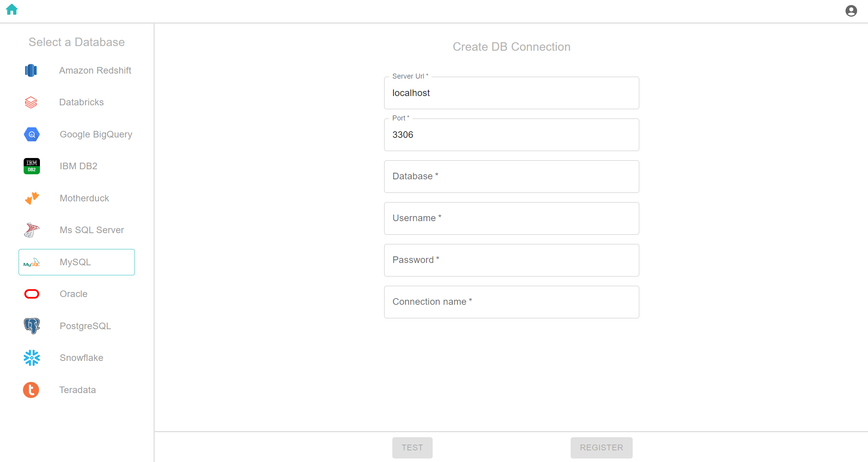868x462 pixels.
Task: Select Databricks database icon
Action: (x=31, y=103)
